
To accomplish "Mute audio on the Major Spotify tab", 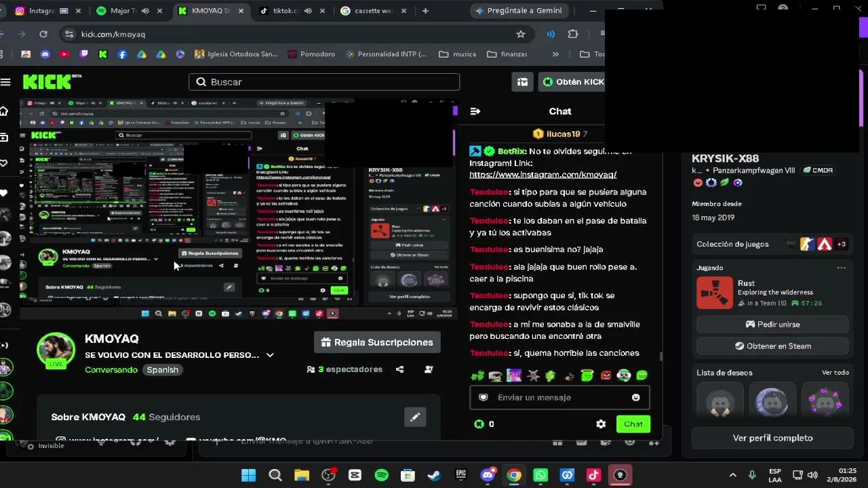I will pyautogui.click(x=145, y=11).
